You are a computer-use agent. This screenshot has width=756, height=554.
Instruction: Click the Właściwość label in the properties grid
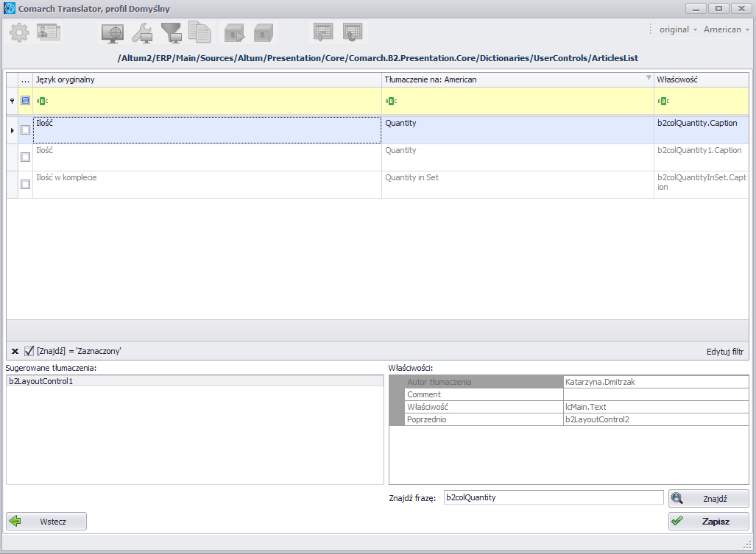click(x=484, y=407)
